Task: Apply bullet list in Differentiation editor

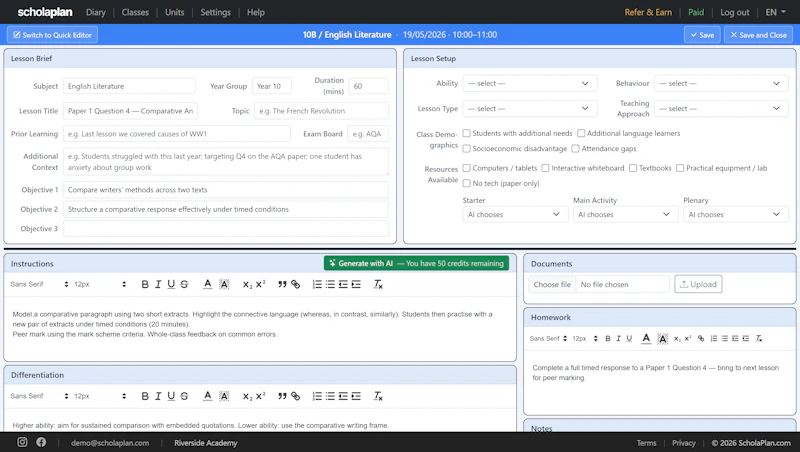Action: (x=330, y=396)
